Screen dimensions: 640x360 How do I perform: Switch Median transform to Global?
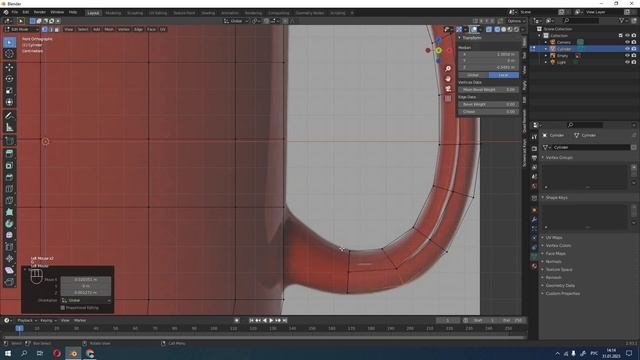pyautogui.click(x=473, y=75)
